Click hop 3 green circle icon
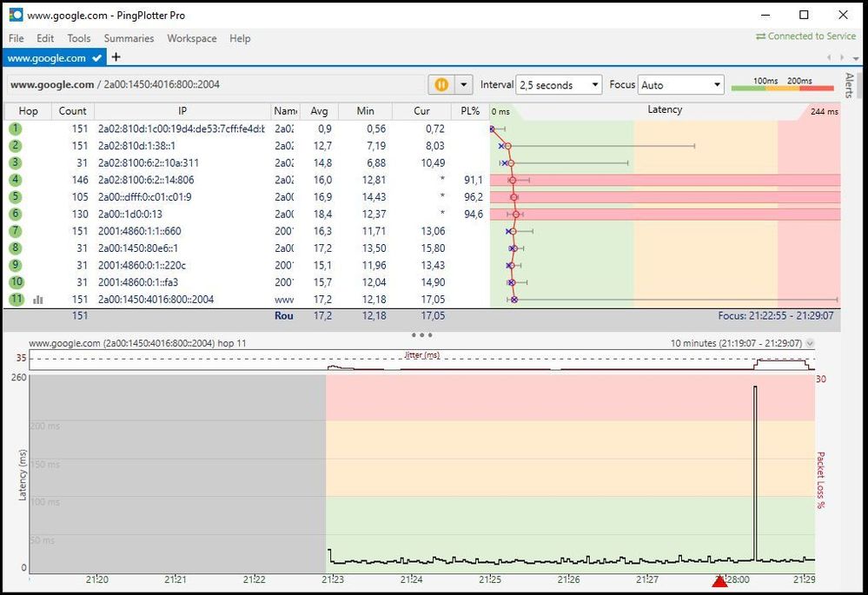The image size is (868, 595). point(15,162)
